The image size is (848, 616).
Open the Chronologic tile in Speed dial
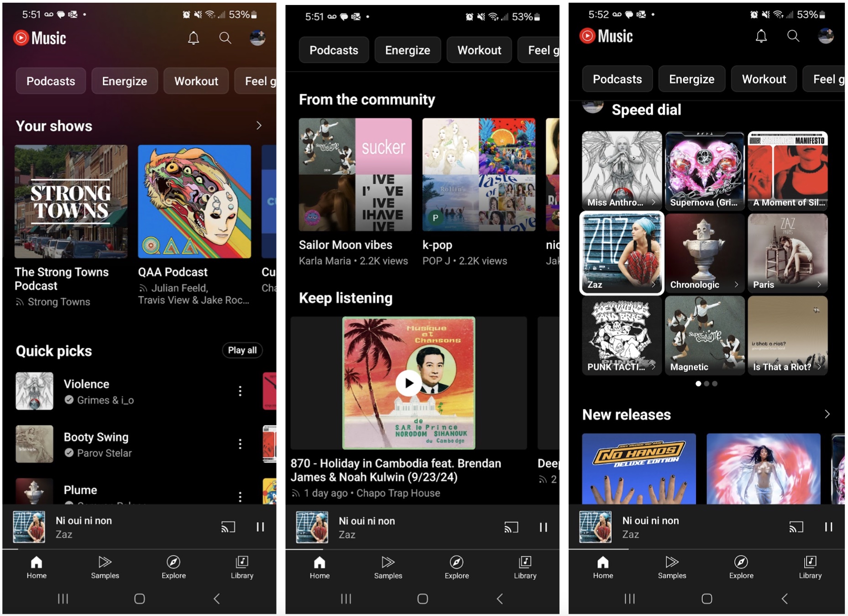click(x=704, y=253)
